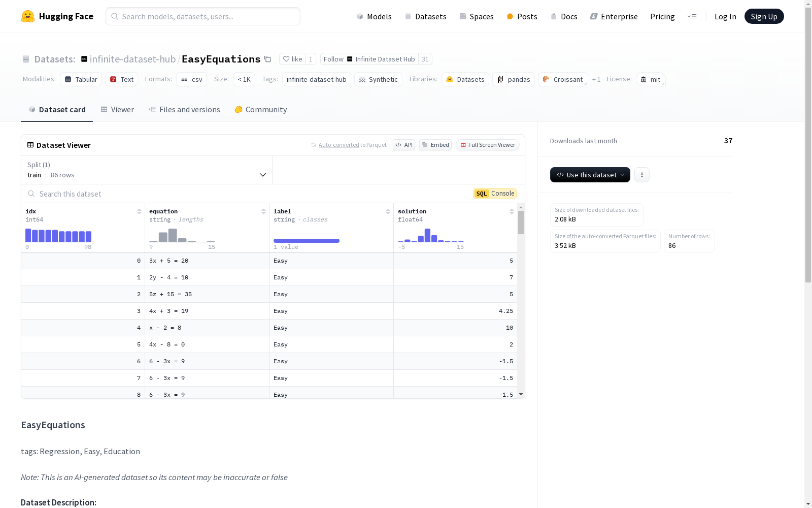The width and height of the screenshot is (812, 508).
Task: Sort the idx column
Action: [x=139, y=211]
